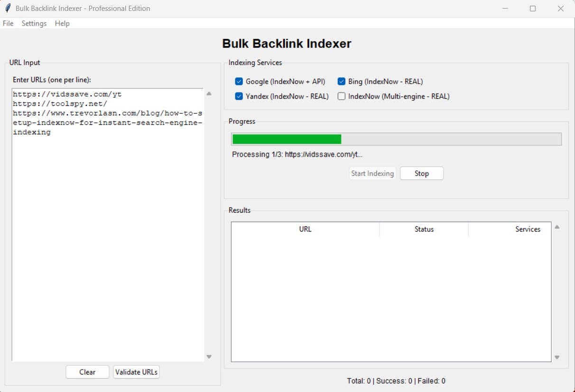Image resolution: width=575 pixels, height=392 pixels.
Task: Click Validate URLs
Action: [136, 372]
